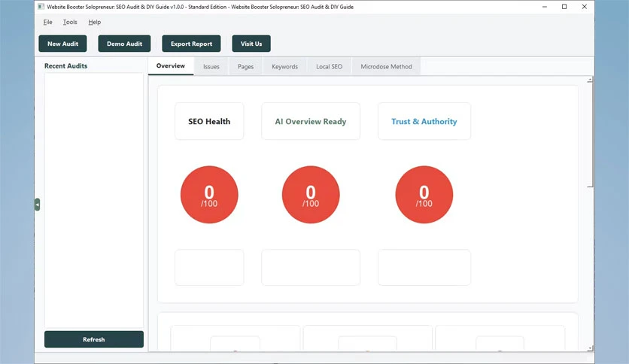This screenshot has width=629, height=364.
Task: Start a Demo Audit
Action: pyautogui.click(x=124, y=44)
